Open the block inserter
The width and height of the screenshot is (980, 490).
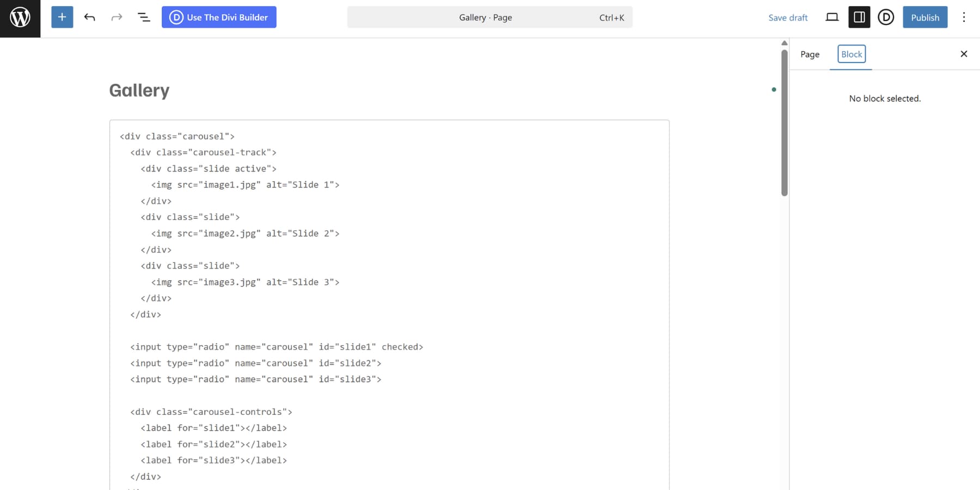62,17
